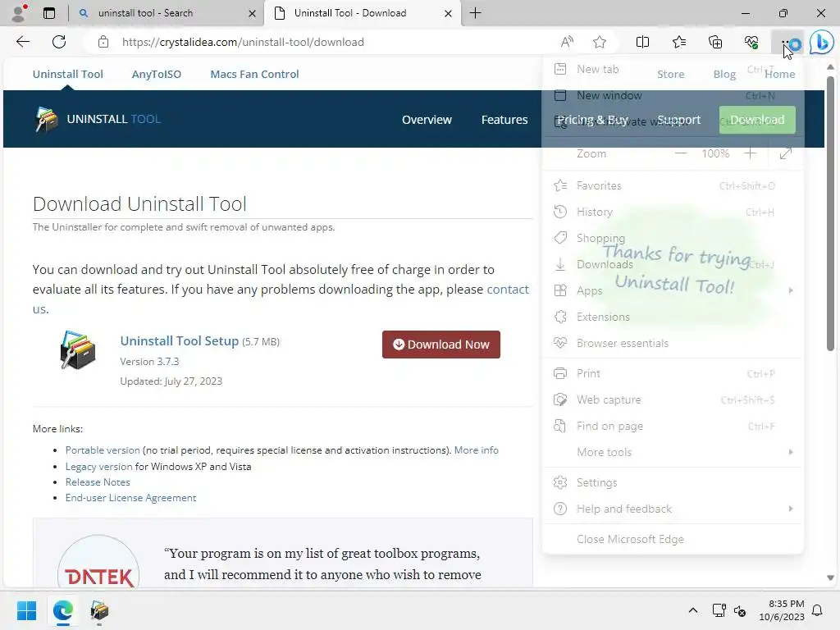Open Browser essentials menu entry
The width and height of the screenshot is (840, 630).
click(673, 343)
